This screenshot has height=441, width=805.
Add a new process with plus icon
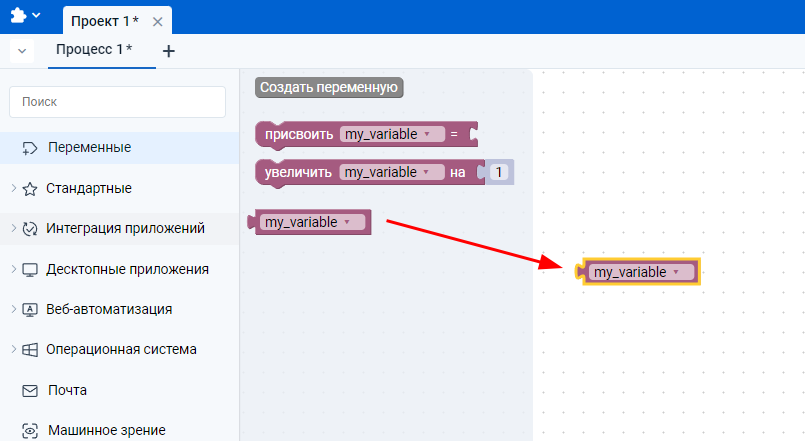168,51
